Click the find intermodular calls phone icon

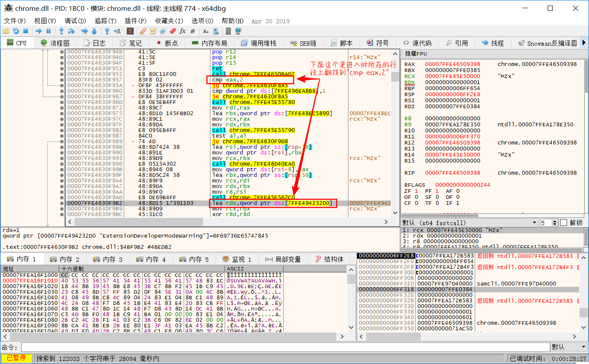pos(216,31)
